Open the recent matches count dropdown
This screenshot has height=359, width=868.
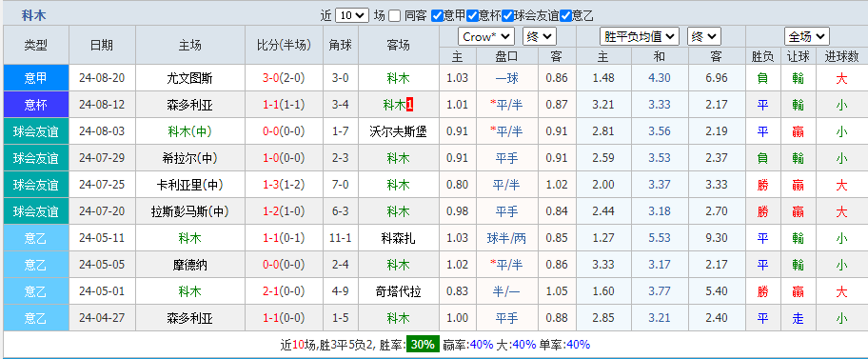pos(352,15)
